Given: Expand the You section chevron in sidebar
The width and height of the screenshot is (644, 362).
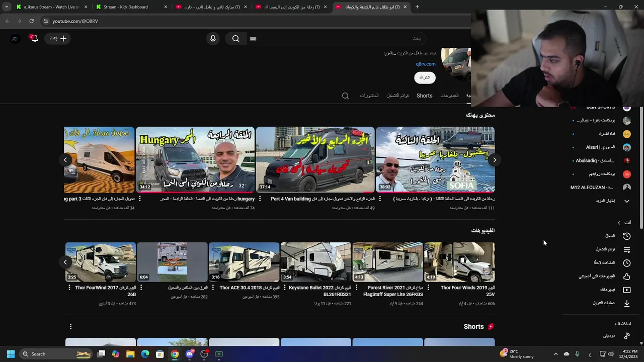Looking at the screenshot, I should click(x=619, y=223).
